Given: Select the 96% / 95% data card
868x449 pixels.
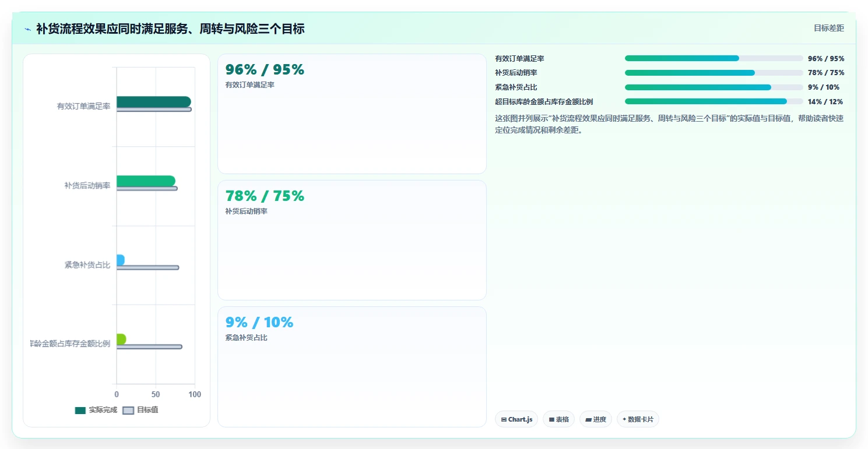Looking at the screenshot, I should coord(352,114).
